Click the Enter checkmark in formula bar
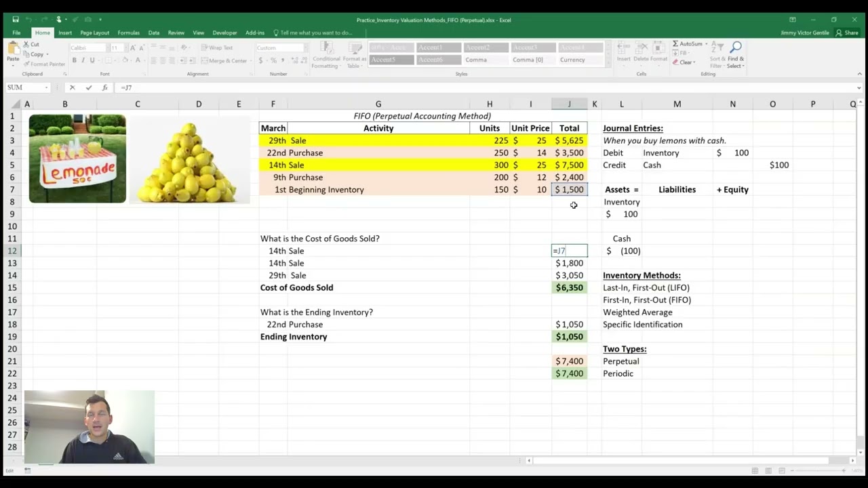Image resolution: width=868 pixels, height=488 pixels. click(x=89, y=87)
